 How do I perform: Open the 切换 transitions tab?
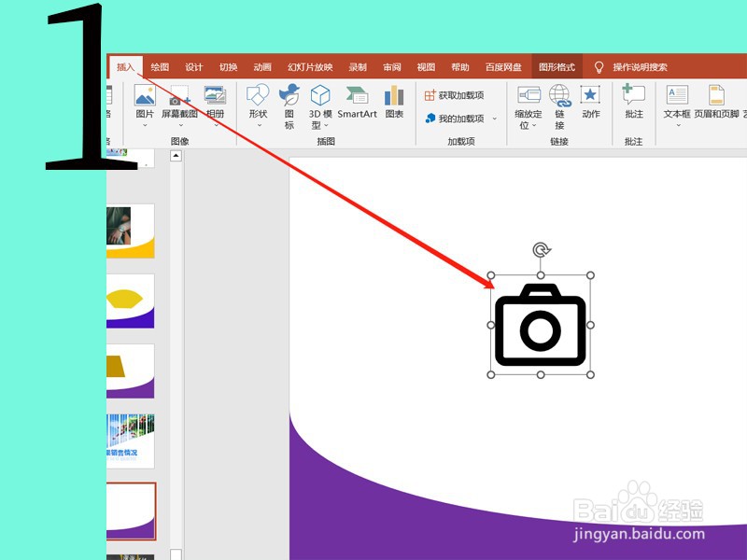(x=228, y=67)
